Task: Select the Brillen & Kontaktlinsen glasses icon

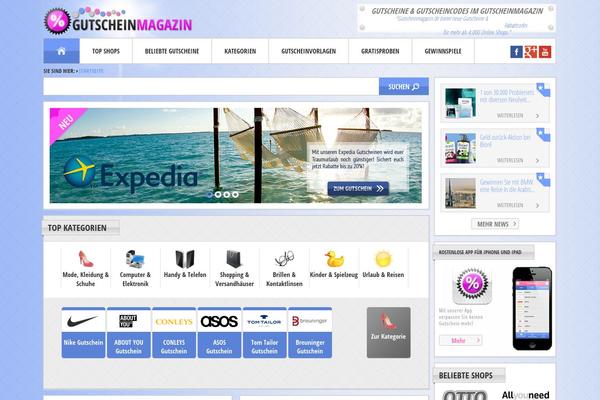Action: 284,259
